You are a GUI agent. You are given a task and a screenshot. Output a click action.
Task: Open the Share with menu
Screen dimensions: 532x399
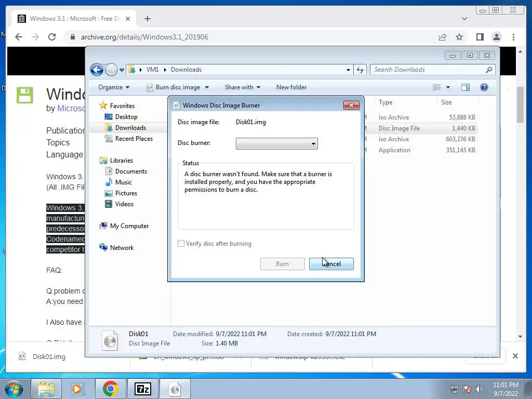pos(243,87)
